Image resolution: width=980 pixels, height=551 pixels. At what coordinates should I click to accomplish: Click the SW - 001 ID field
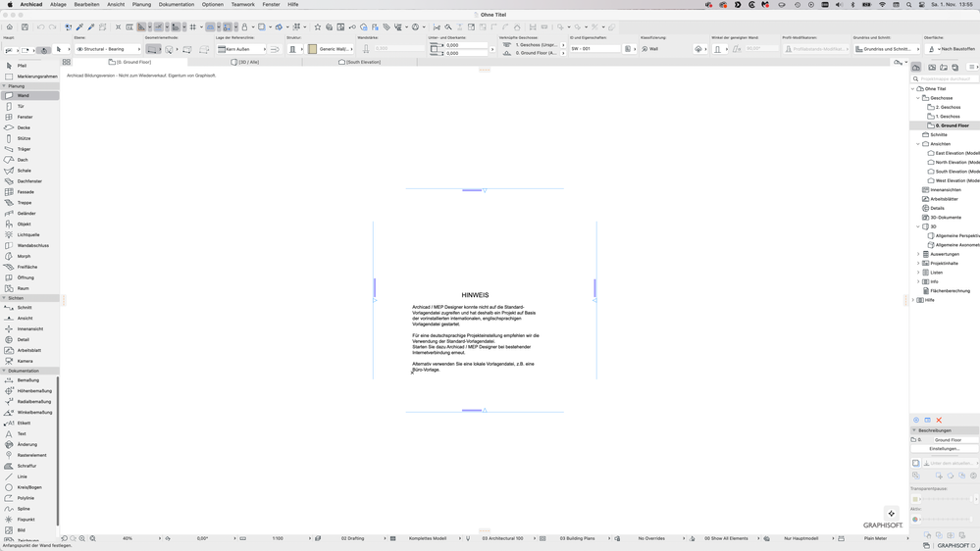pos(595,49)
